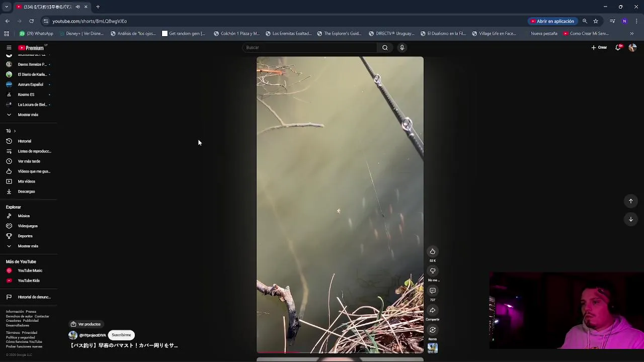Open the YouTube hamburger guide menu
Screen dimensions: 644x362
(9, 48)
